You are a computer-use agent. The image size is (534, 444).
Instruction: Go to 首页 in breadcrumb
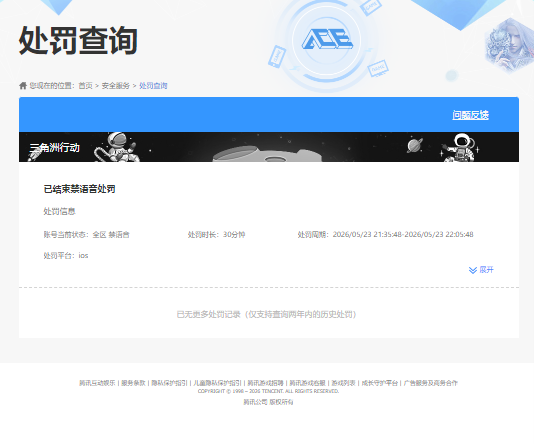[85, 85]
